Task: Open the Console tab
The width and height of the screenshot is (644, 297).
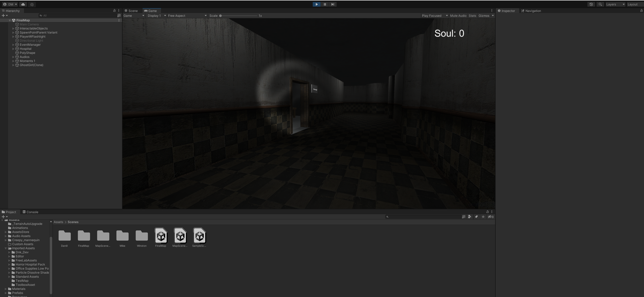Action: [30, 212]
